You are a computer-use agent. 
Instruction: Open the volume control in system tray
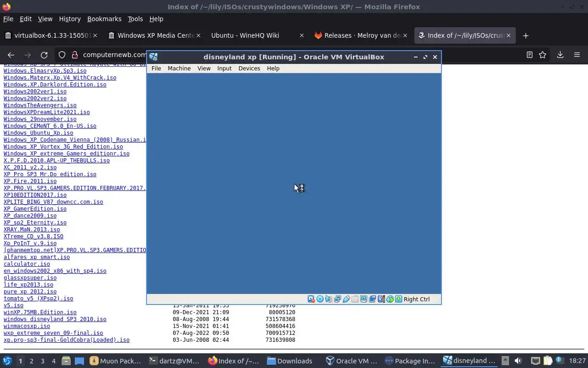tap(518, 361)
